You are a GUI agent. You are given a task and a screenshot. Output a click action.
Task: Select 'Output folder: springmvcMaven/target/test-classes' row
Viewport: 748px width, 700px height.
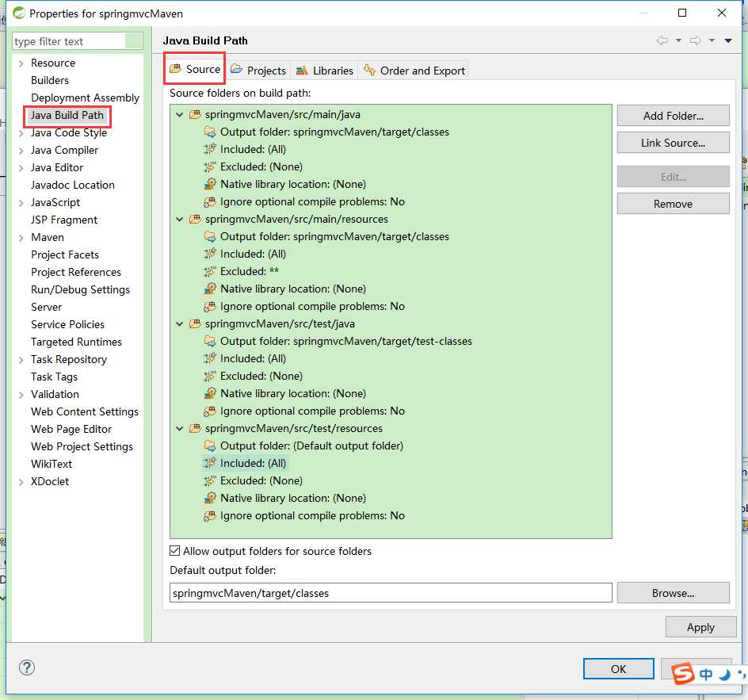click(x=345, y=341)
